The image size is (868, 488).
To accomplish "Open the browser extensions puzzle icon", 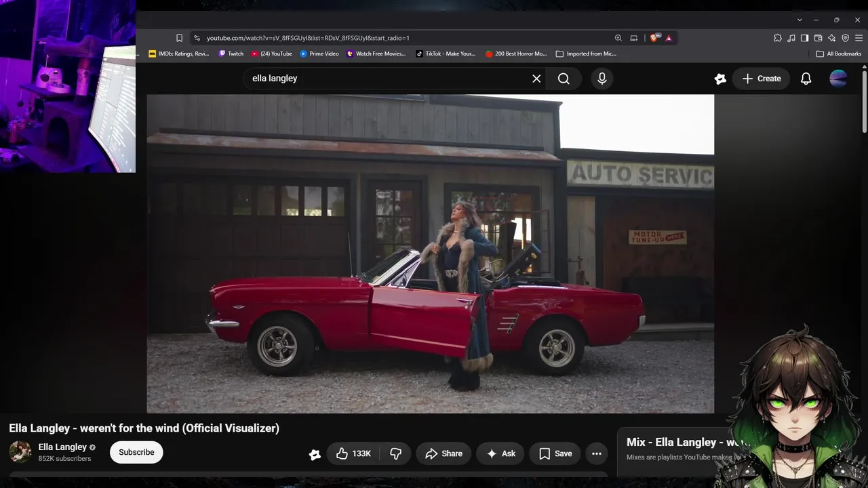I will 778,38.
